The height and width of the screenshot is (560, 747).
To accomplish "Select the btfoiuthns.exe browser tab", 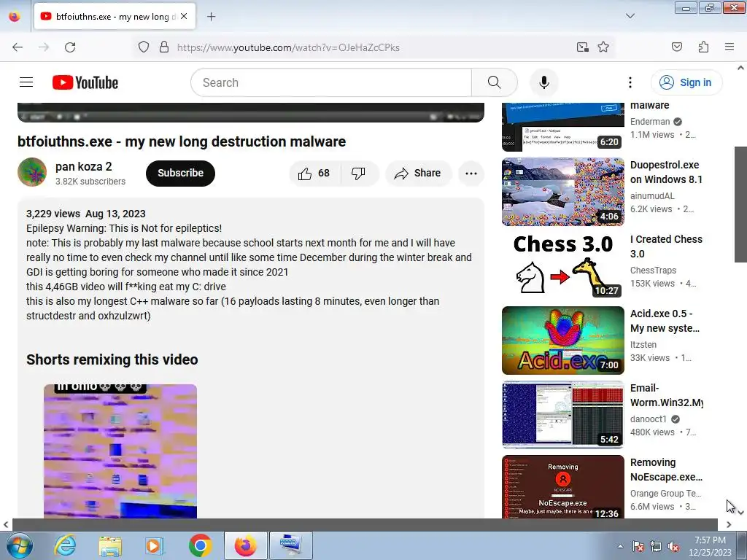I will [115, 16].
